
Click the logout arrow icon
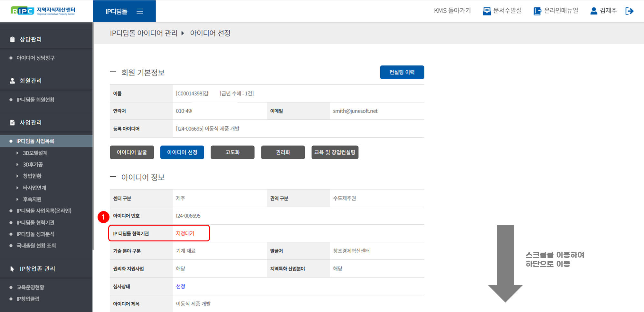(x=629, y=11)
